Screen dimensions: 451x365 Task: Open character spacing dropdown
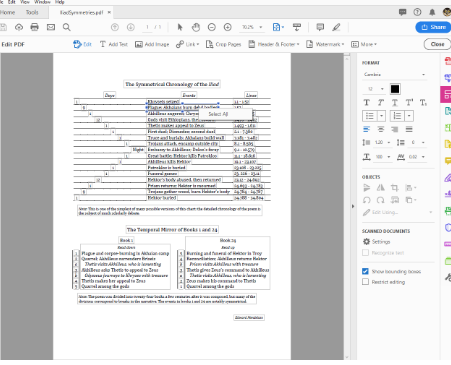click(x=423, y=157)
